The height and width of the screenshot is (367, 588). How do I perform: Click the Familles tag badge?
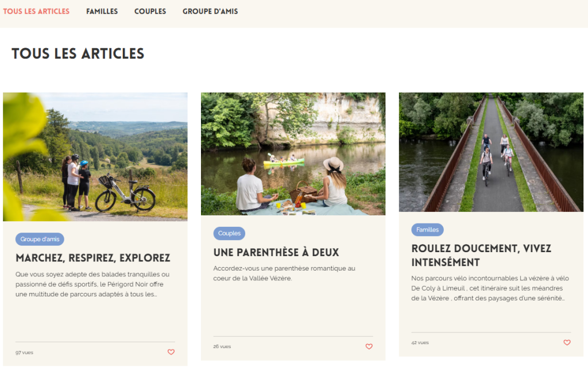tap(427, 229)
